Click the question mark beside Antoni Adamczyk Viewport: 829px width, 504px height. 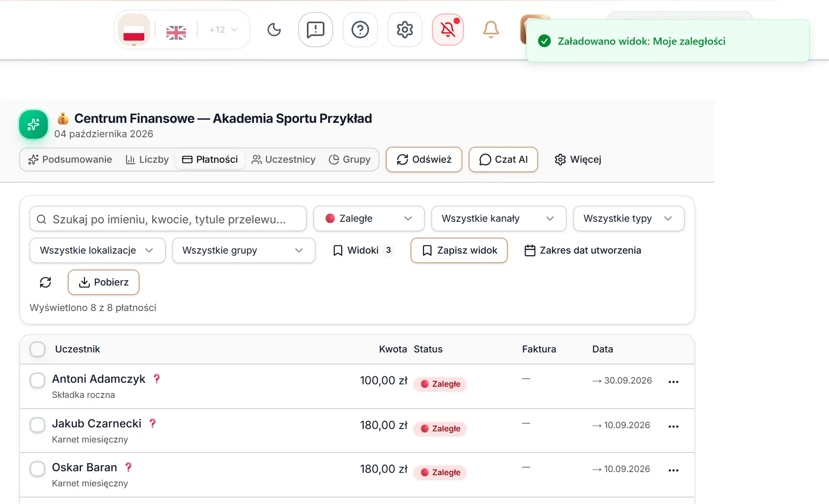[157, 379]
